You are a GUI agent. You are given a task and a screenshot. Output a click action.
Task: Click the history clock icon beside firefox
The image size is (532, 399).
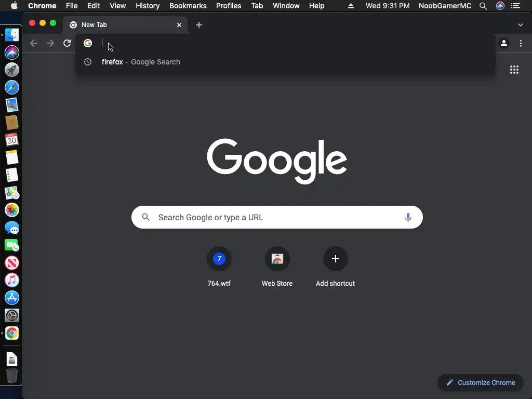click(88, 62)
